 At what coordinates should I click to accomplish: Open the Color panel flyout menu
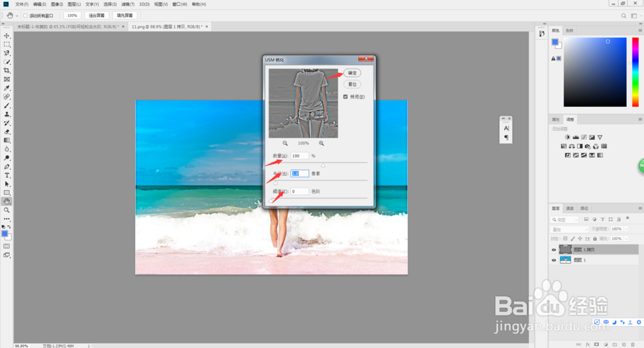click(640, 30)
